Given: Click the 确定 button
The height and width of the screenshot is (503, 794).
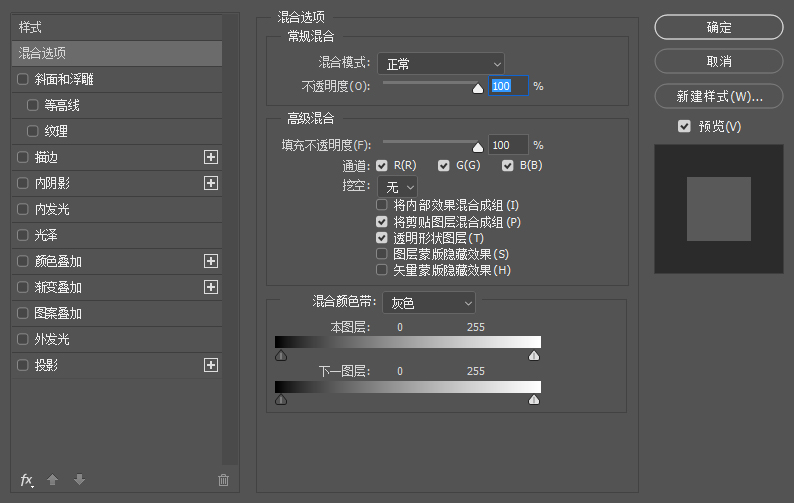Looking at the screenshot, I should pos(719,27).
